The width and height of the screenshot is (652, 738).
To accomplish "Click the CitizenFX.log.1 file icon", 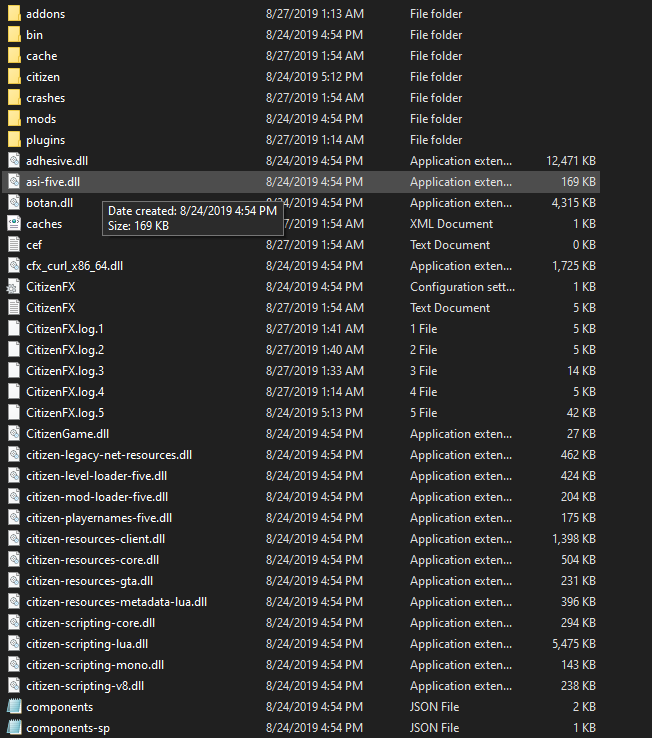I will [x=14, y=329].
